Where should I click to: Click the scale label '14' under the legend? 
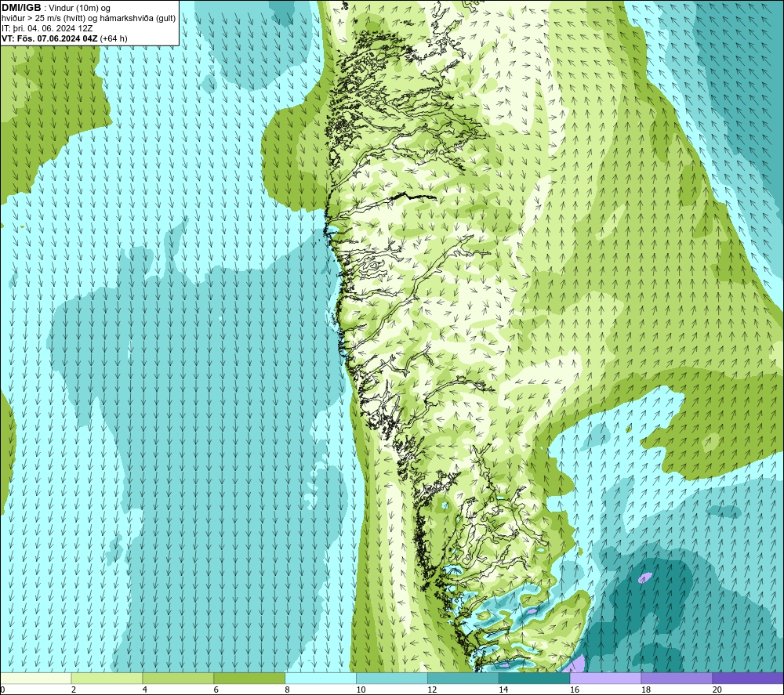[x=503, y=690]
